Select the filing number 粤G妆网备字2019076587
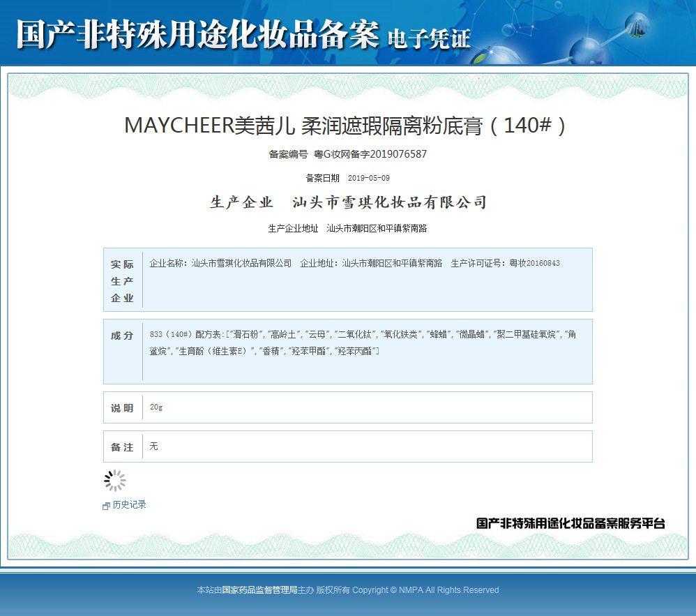This screenshot has width=696, height=616. coord(370,154)
